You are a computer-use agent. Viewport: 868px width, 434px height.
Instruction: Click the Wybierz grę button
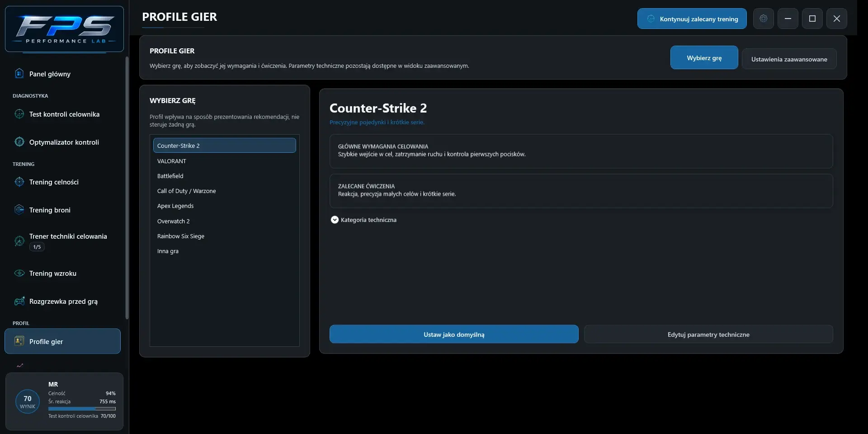704,57
